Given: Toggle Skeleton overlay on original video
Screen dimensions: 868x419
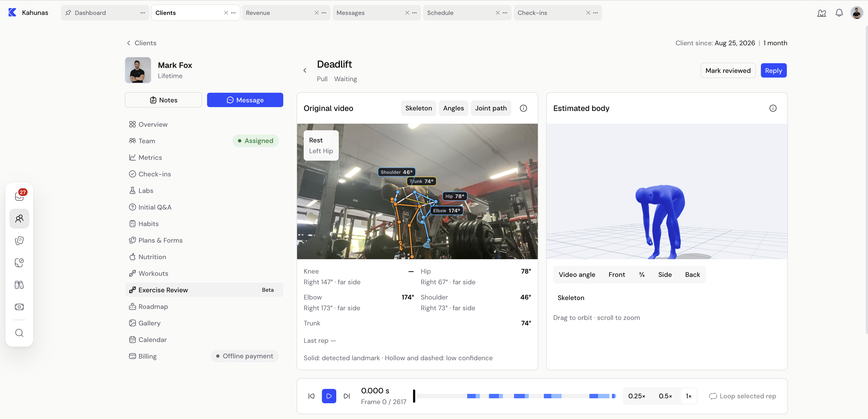Looking at the screenshot, I should point(419,108).
